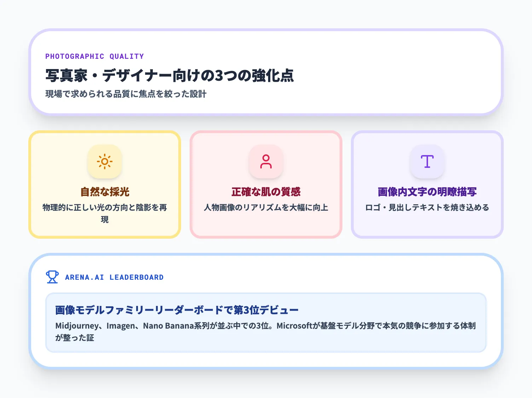
Task: Open the ARENA.AI LEADERBOARD section header
Action: pos(114,277)
